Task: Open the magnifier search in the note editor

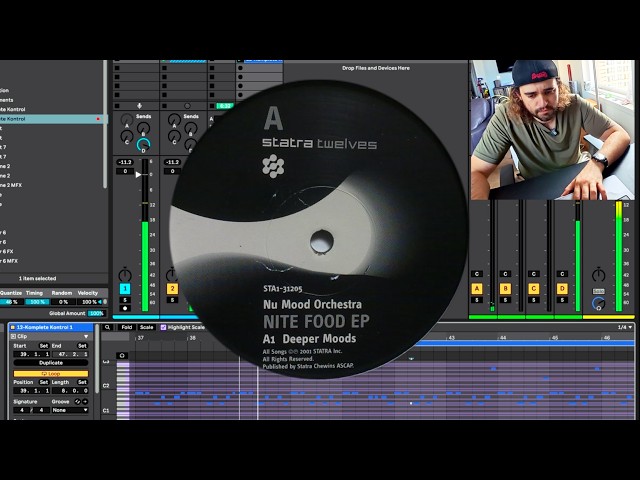Action: 107,327
